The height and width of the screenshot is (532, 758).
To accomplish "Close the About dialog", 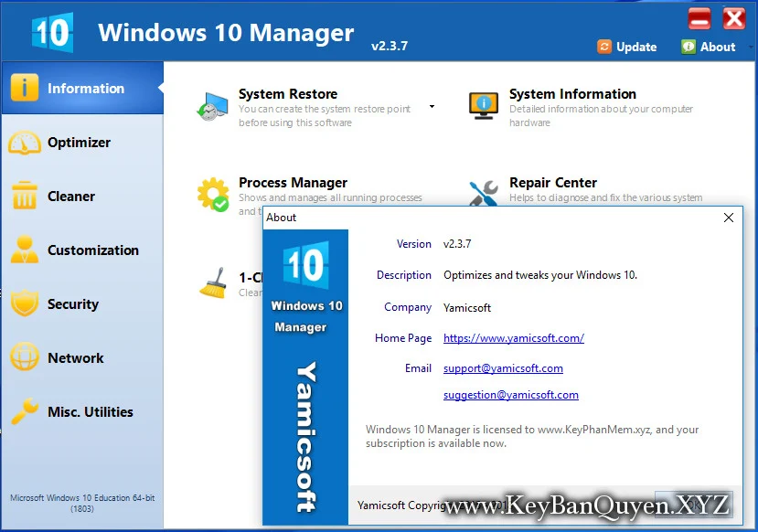I will click(x=729, y=218).
